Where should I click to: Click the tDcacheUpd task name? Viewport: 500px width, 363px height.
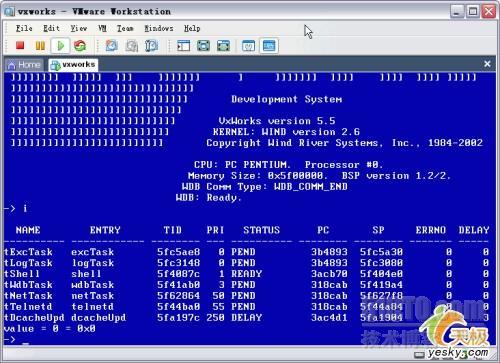tap(34, 318)
